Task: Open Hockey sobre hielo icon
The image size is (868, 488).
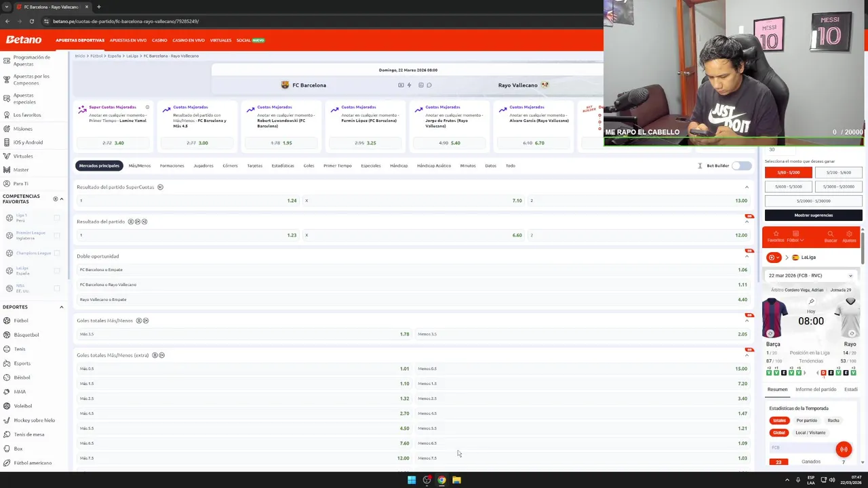Action: click(x=7, y=420)
